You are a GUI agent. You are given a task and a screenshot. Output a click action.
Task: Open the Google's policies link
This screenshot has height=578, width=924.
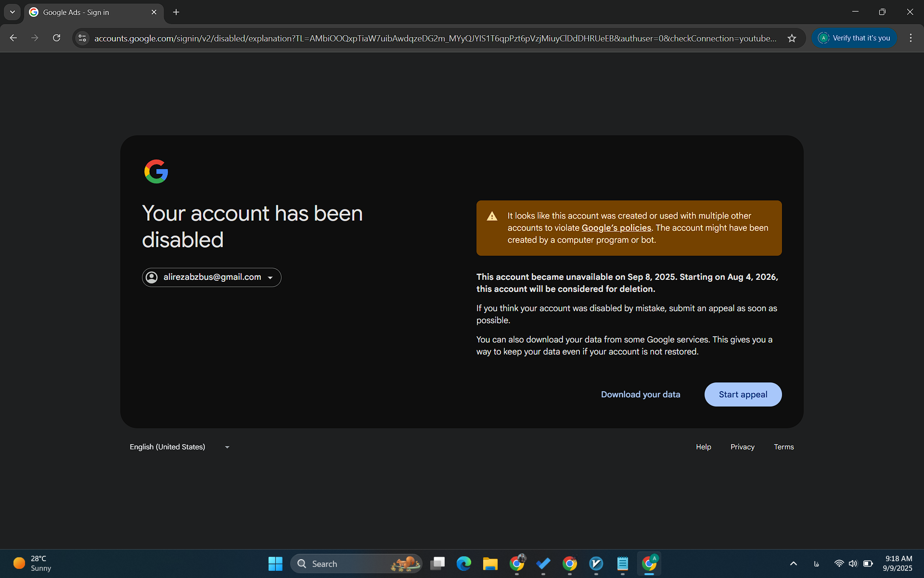[x=616, y=228]
